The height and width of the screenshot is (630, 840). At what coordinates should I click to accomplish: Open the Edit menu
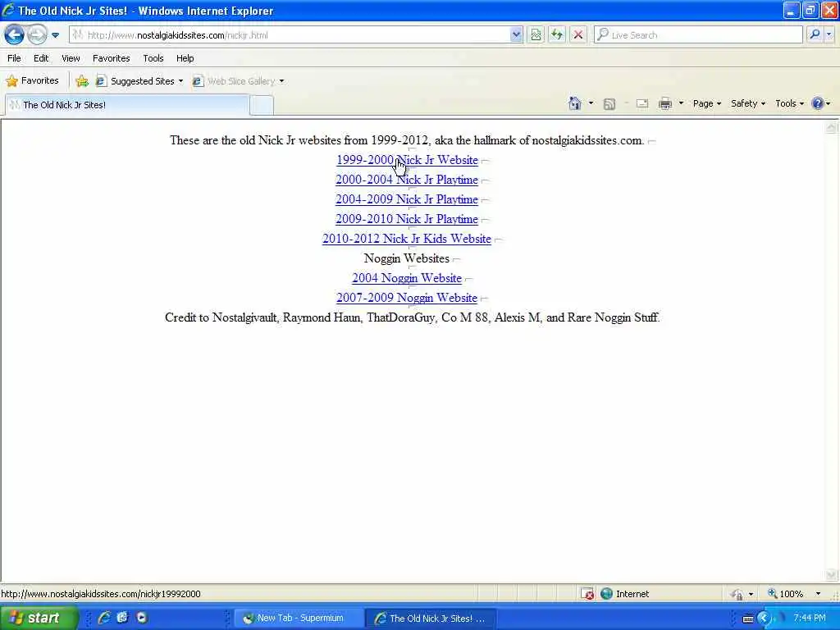coord(41,58)
